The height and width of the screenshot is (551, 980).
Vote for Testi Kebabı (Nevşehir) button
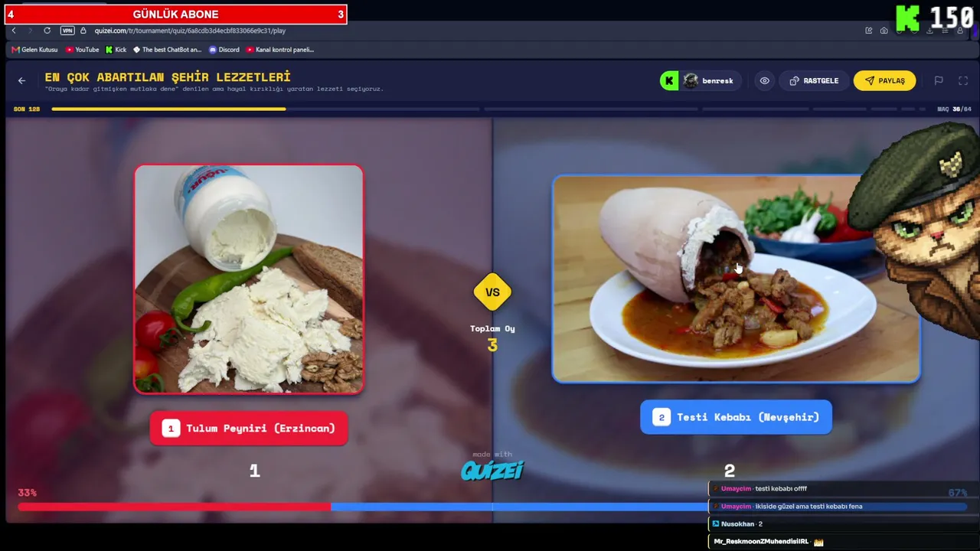[x=736, y=417]
